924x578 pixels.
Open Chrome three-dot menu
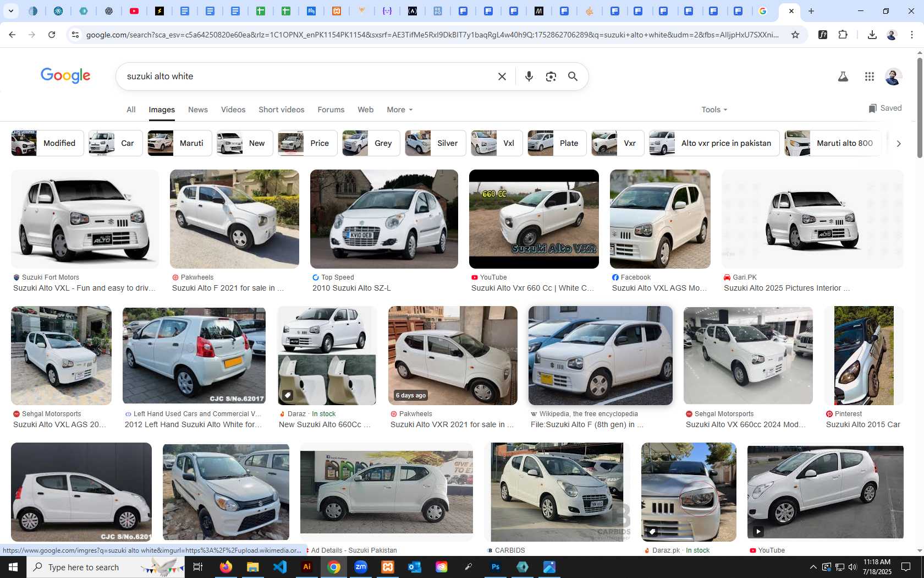[x=912, y=35]
